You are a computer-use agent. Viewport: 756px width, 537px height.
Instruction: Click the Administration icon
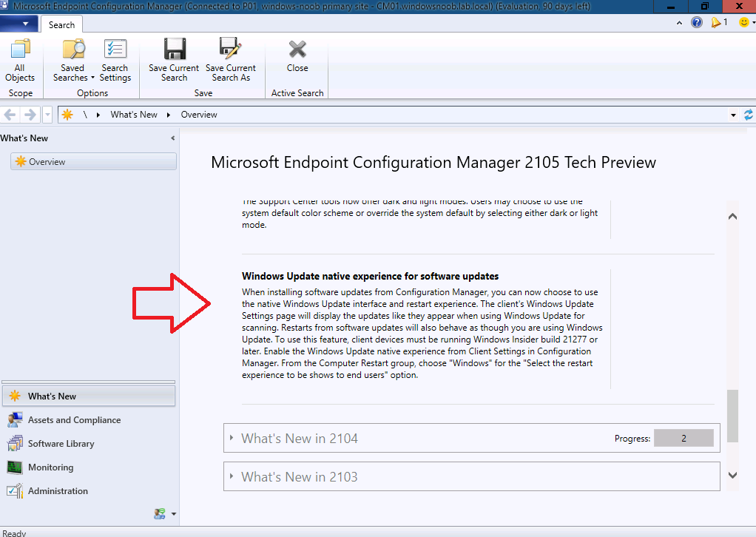click(x=15, y=490)
